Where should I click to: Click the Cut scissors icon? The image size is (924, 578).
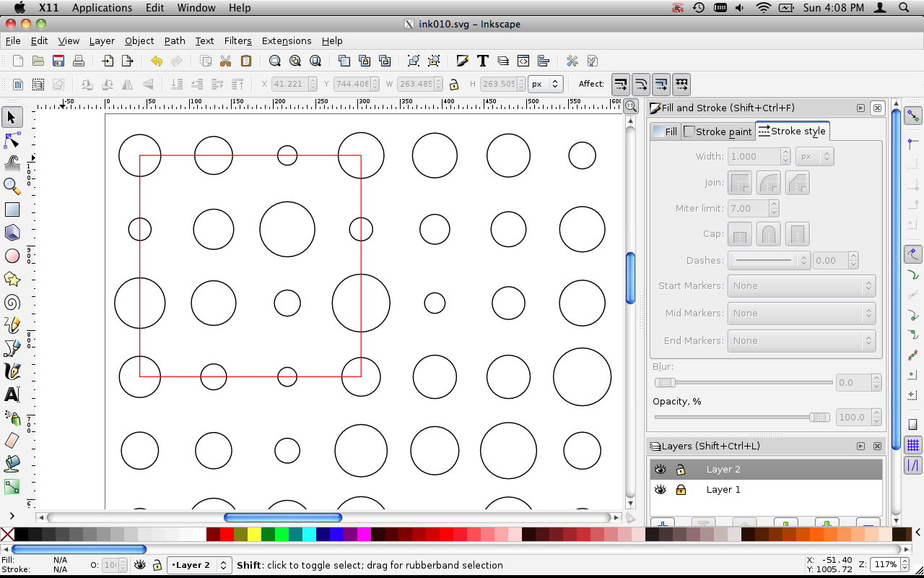click(x=225, y=61)
